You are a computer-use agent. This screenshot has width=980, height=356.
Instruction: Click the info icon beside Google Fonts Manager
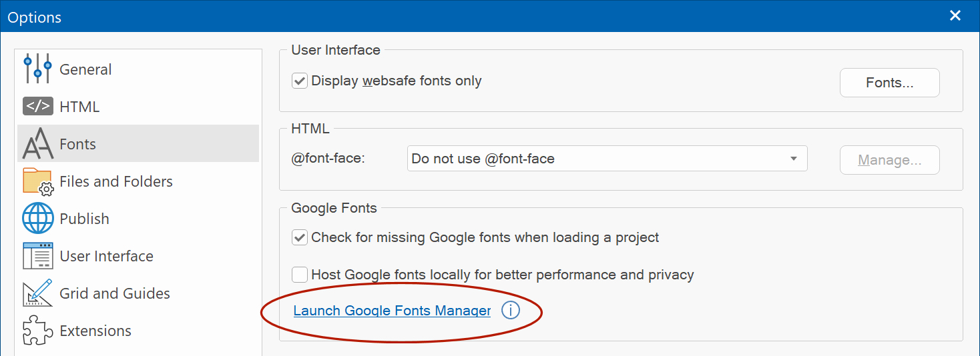[x=510, y=311]
